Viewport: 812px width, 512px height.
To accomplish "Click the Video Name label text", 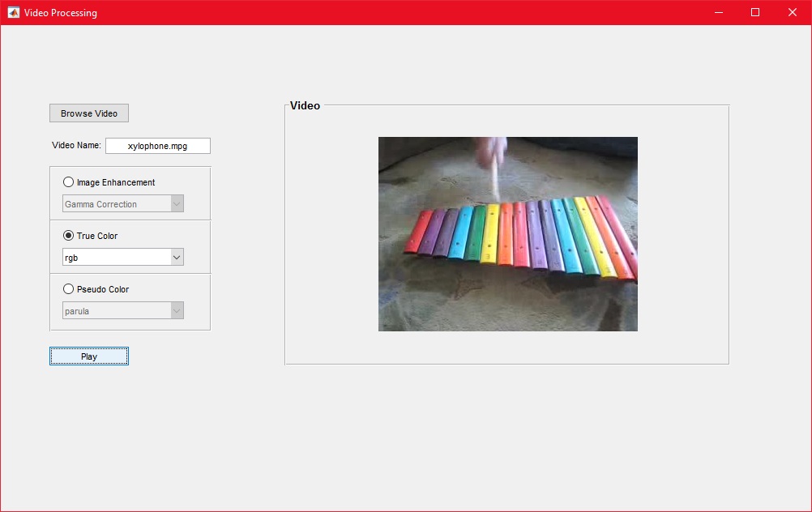I will (76, 146).
